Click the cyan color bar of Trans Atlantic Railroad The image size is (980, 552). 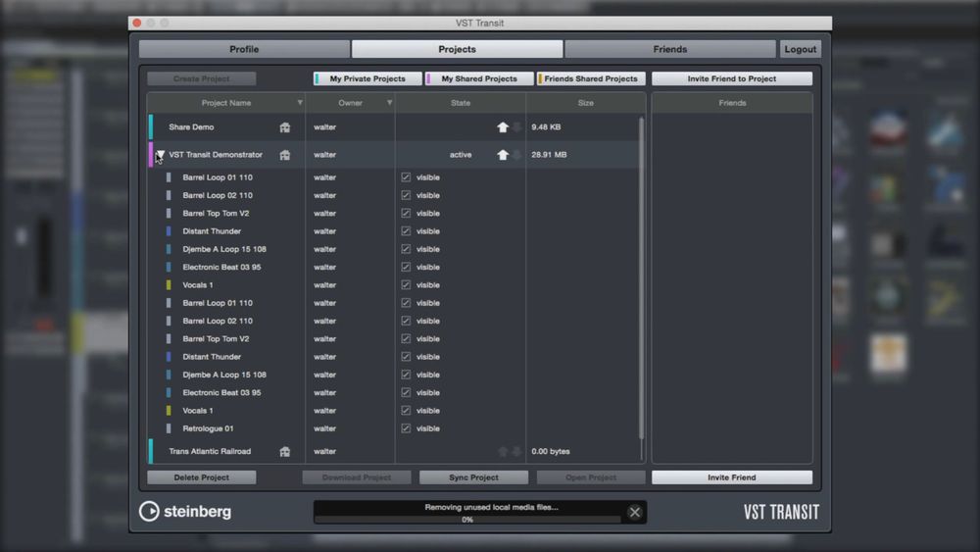click(x=151, y=451)
